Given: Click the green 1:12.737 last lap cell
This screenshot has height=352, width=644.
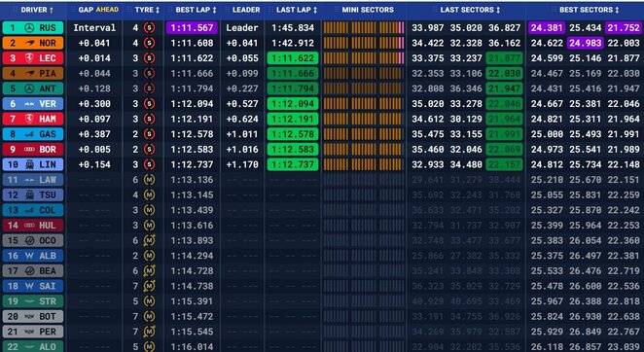Looking at the screenshot, I should pos(293,164).
